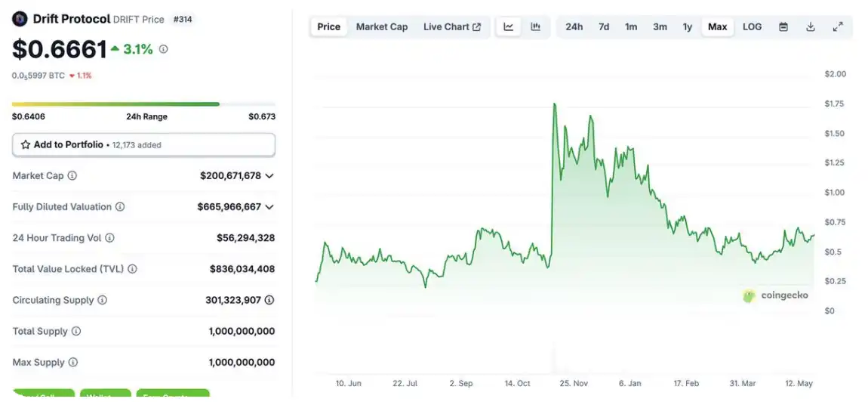Select the 24h time range
The height and width of the screenshot is (402, 868).
coord(574,27)
